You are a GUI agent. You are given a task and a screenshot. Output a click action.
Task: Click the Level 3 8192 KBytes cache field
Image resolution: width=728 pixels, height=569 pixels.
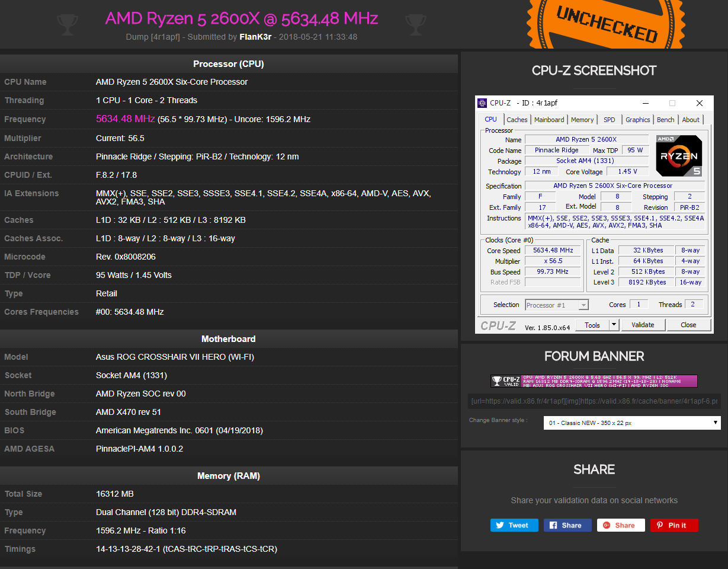(x=647, y=283)
